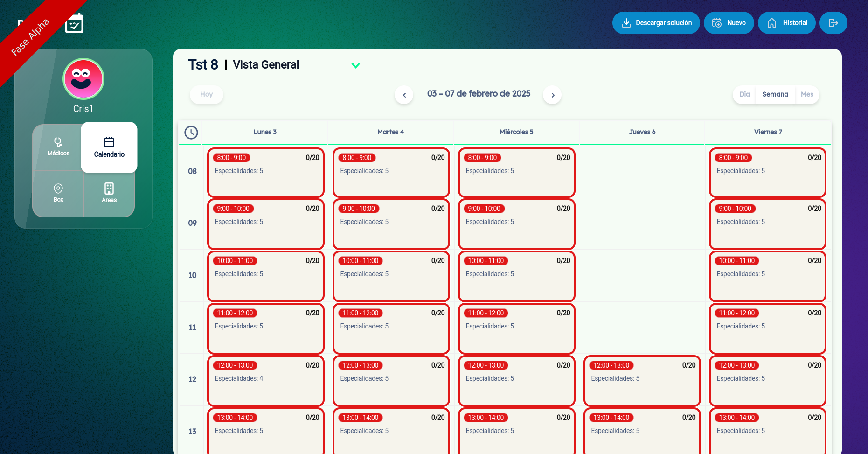Open Lunes 3 slot 12:00 - 13:00
The image size is (868, 454).
click(x=265, y=381)
